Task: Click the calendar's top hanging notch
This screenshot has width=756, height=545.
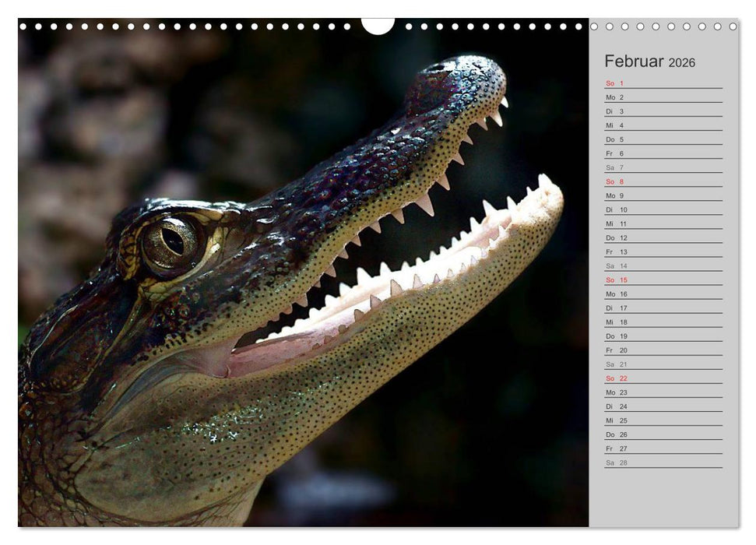Action: coord(378,26)
